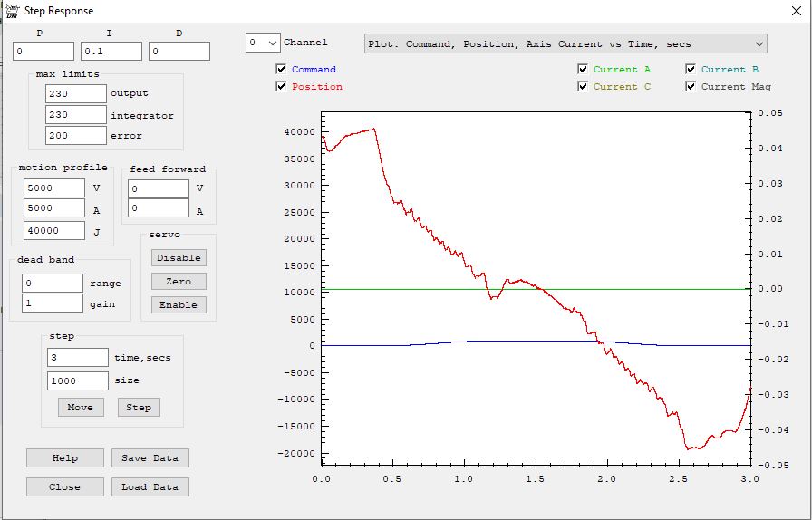Click Save Data button

pos(150,458)
